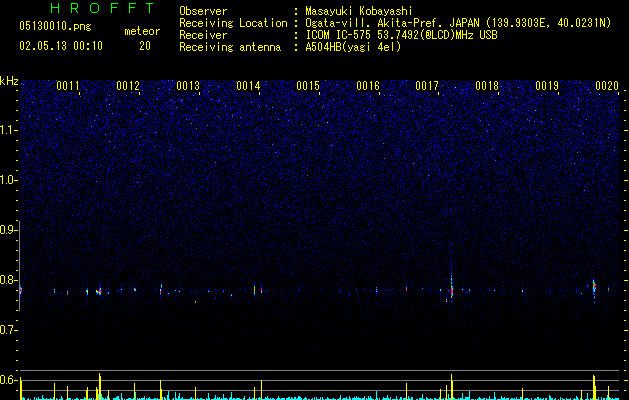The image size is (629, 400).
Task: Click the gray frequency range bar at left axis
Action: (20, 266)
